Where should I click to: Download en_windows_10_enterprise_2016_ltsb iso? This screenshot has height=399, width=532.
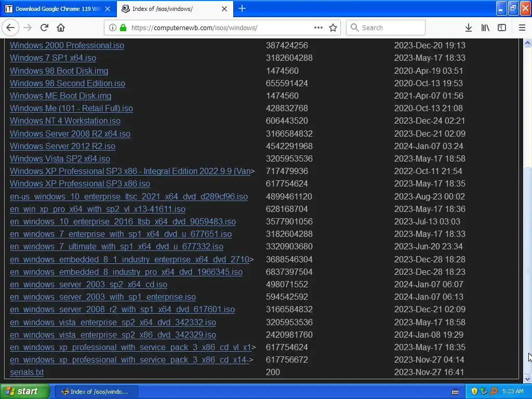pos(123,222)
